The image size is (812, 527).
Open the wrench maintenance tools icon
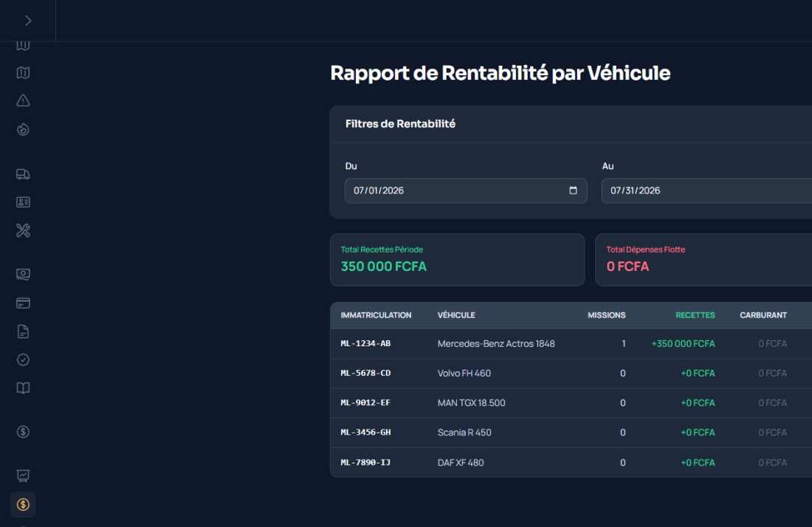tap(23, 230)
